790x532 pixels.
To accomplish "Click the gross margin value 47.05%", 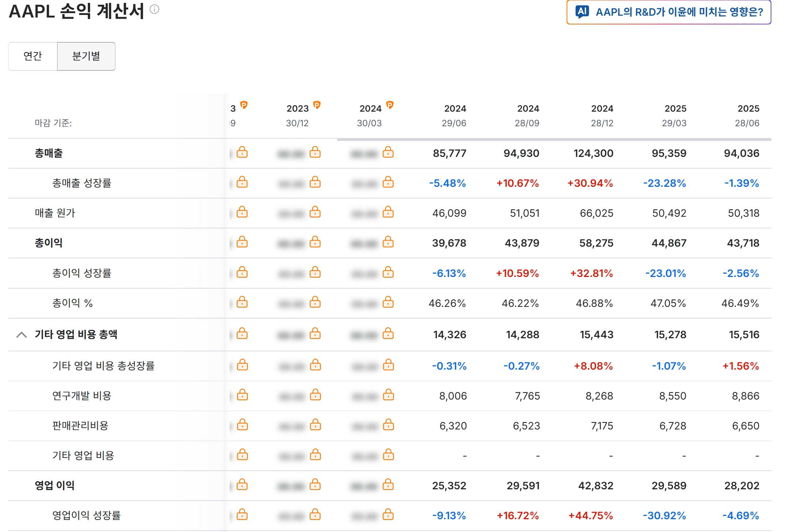I will click(x=668, y=303).
